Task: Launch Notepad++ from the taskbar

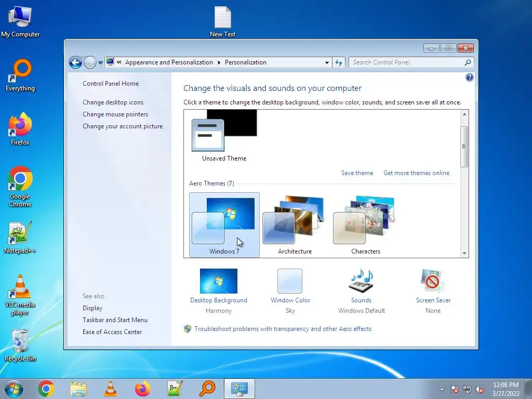Action: (175, 389)
